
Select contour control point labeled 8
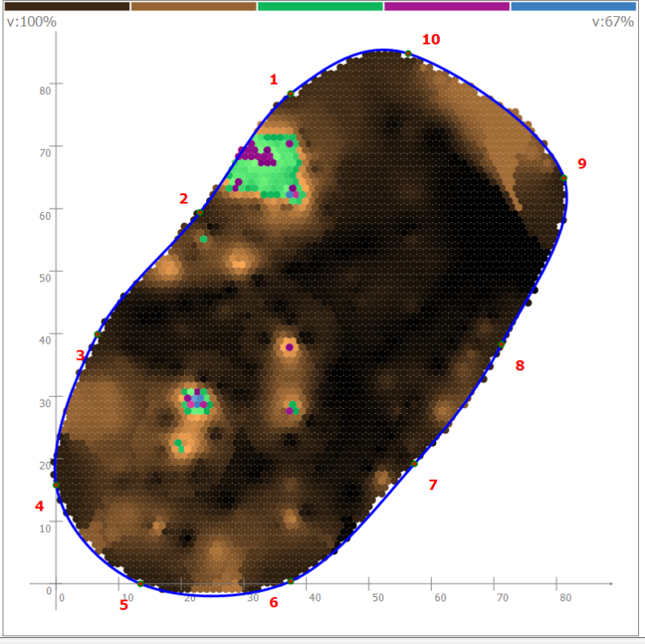point(501,346)
